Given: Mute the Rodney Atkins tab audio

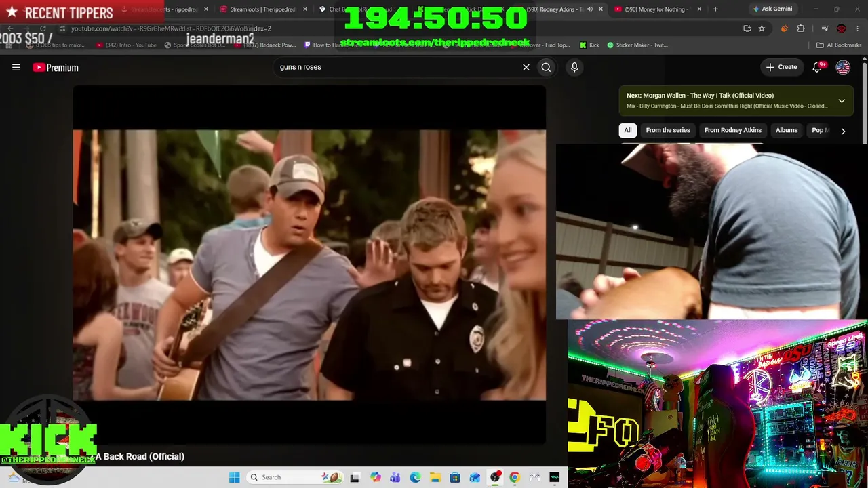Looking at the screenshot, I should click(589, 9).
